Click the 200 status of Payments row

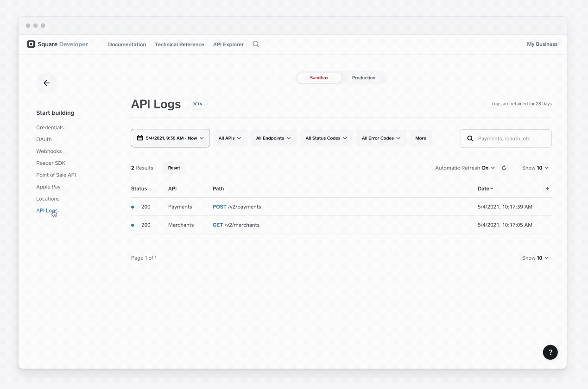coord(146,207)
